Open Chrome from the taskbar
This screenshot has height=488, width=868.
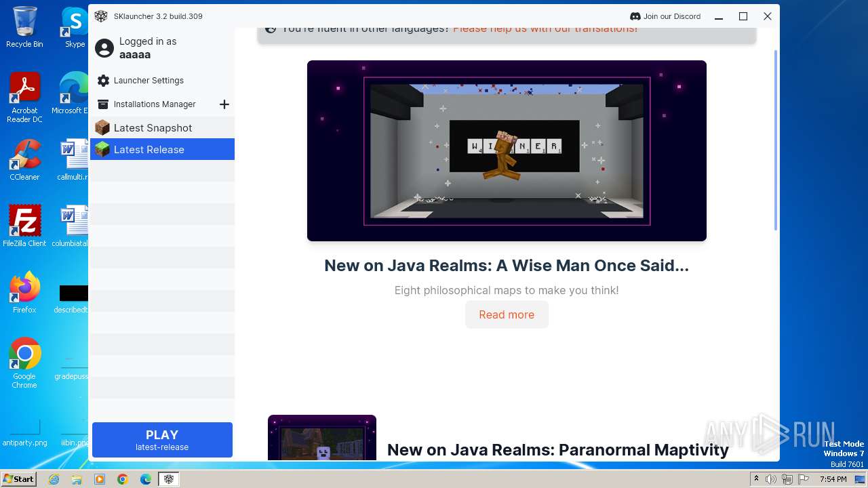point(123,479)
